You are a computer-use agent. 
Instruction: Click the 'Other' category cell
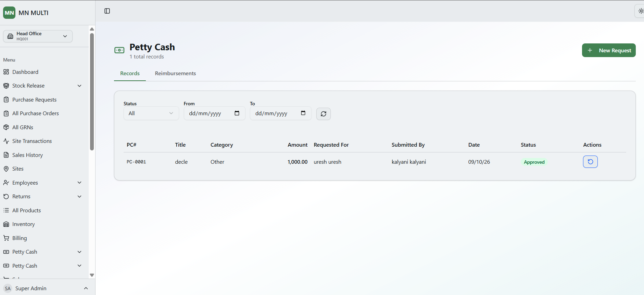tap(217, 162)
